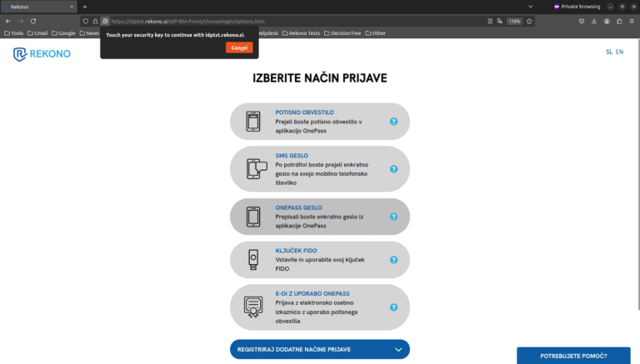
Task: Toggle reader view icon
Action: click(x=490, y=21)
